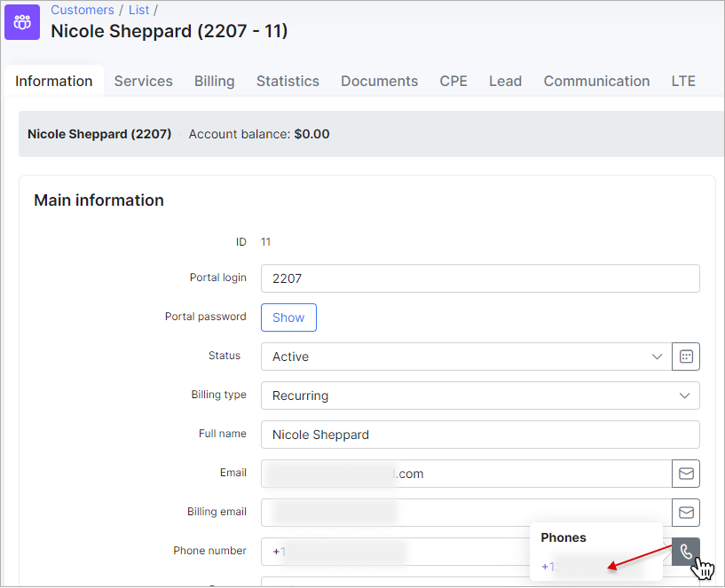Click the Customers breadcrumb link
This screenshot has width=725, height=588.
tap(83, 10)
